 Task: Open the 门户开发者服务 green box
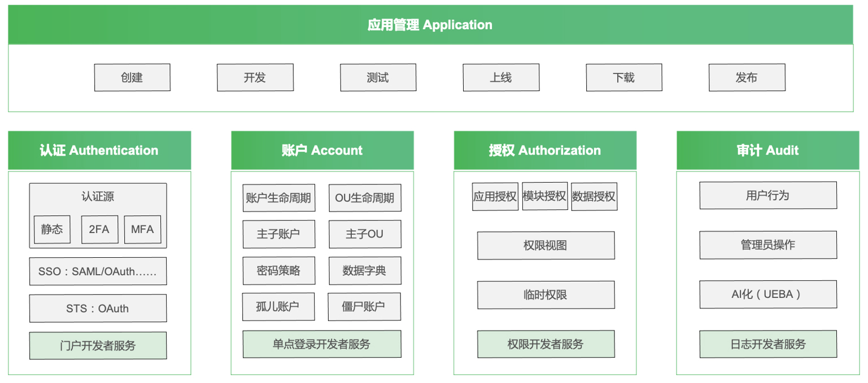tap(98, 346)
